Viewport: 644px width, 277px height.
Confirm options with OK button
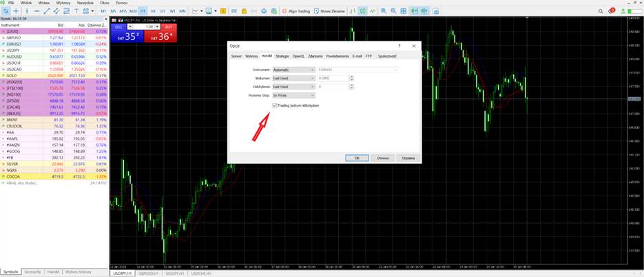click(357, 158)
